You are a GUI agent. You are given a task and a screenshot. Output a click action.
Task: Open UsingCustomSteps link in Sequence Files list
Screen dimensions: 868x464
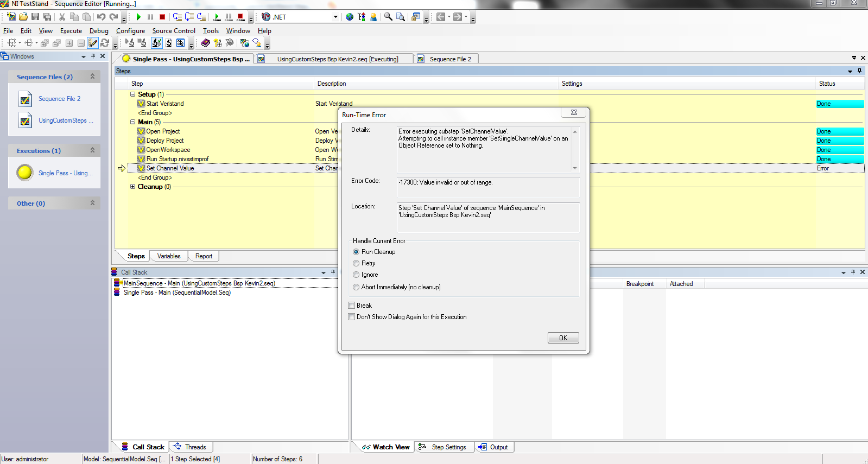66,120
